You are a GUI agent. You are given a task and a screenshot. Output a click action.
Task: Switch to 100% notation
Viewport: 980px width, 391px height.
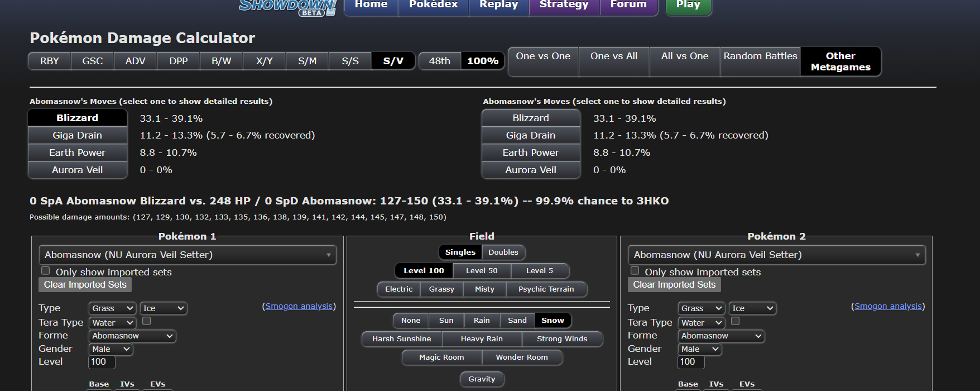coord(483,61)
